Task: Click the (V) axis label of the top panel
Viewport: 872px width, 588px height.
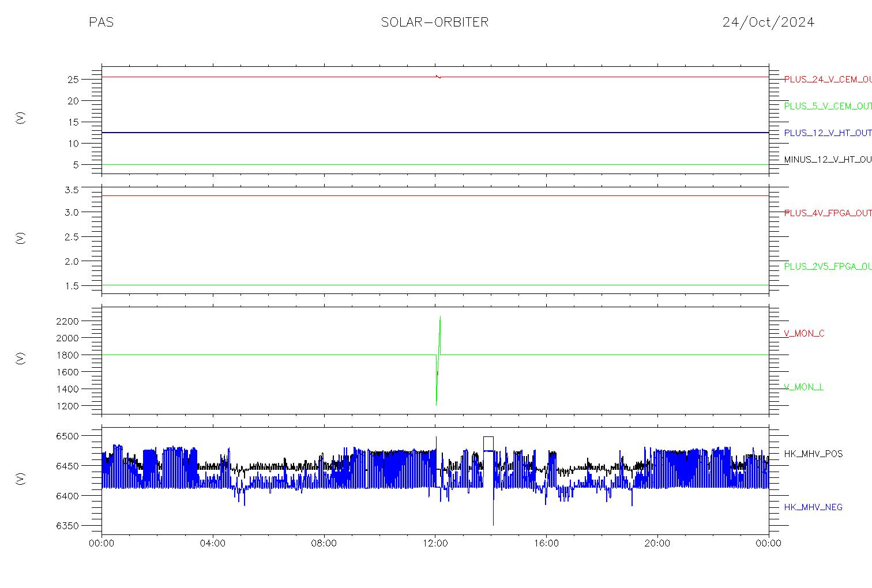Action: click(21, 118)
